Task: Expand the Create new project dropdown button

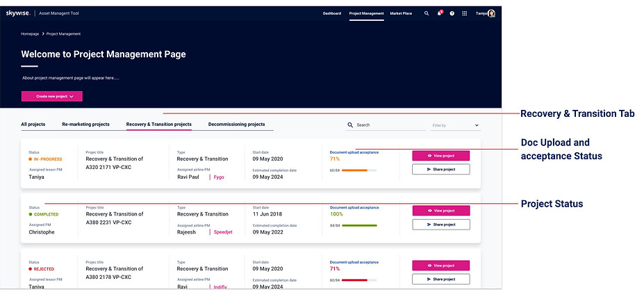Action: point(51,96)
